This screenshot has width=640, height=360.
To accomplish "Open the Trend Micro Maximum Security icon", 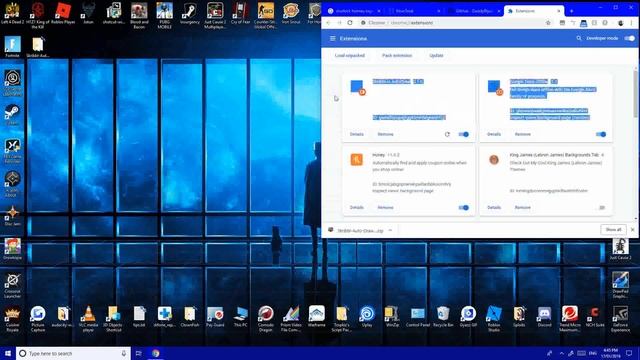I will [569, 318].
